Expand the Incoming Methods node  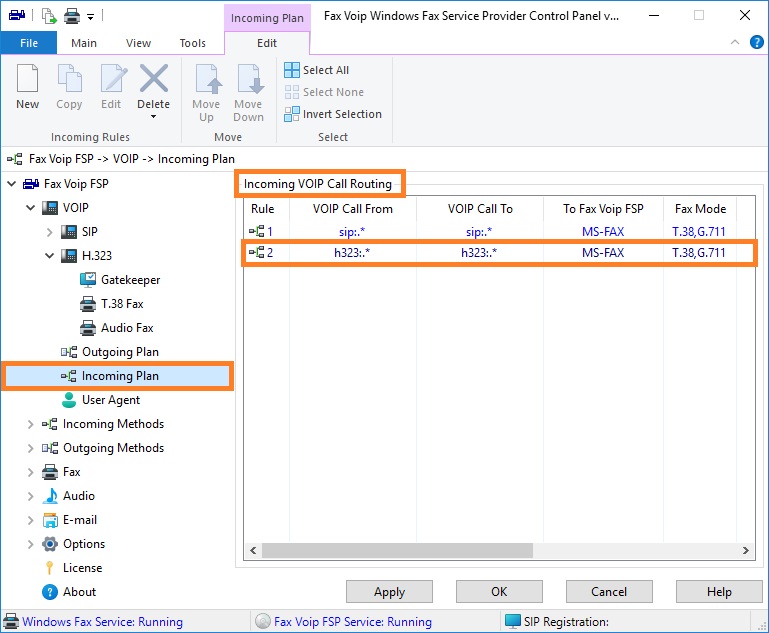tap(30, 424)
